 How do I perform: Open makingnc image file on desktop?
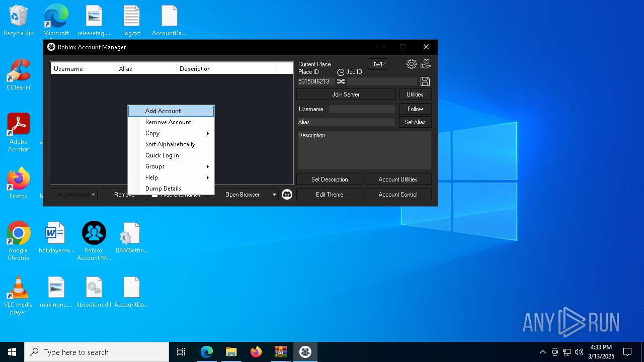(x=56, y=292)
